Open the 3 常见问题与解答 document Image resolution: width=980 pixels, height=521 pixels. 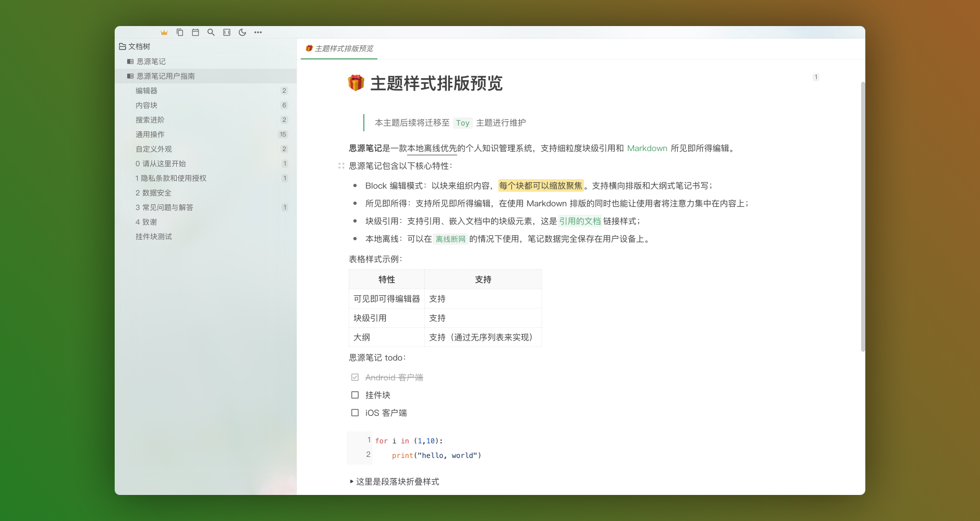click(x=206, y=207)
